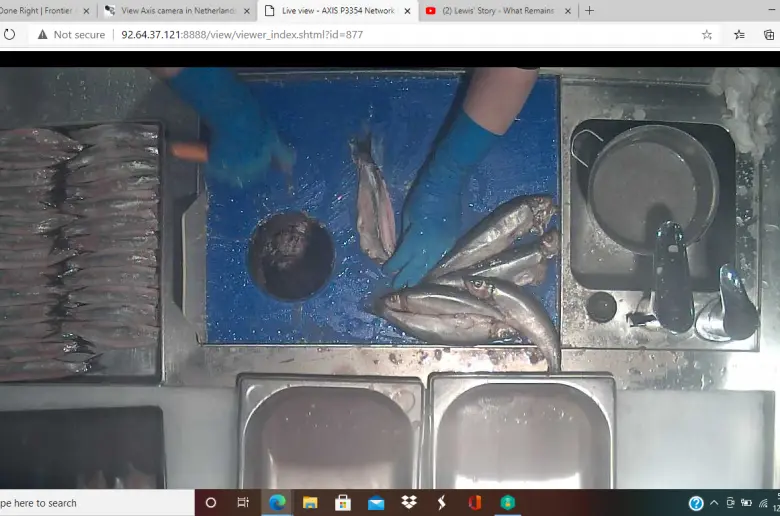Open Task View on the taskbar

tap(243, 503)
